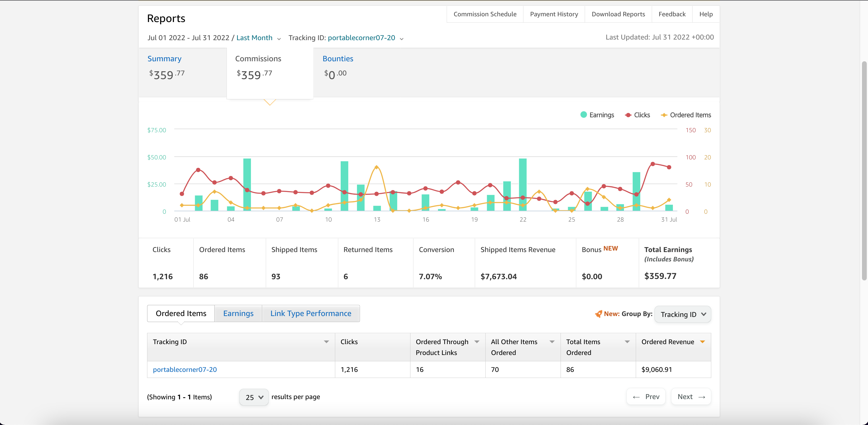Screen dimensions: 868x425
Task: Click the rocket icon beside New
Action: pyautogui.click(x=598, y=314)
